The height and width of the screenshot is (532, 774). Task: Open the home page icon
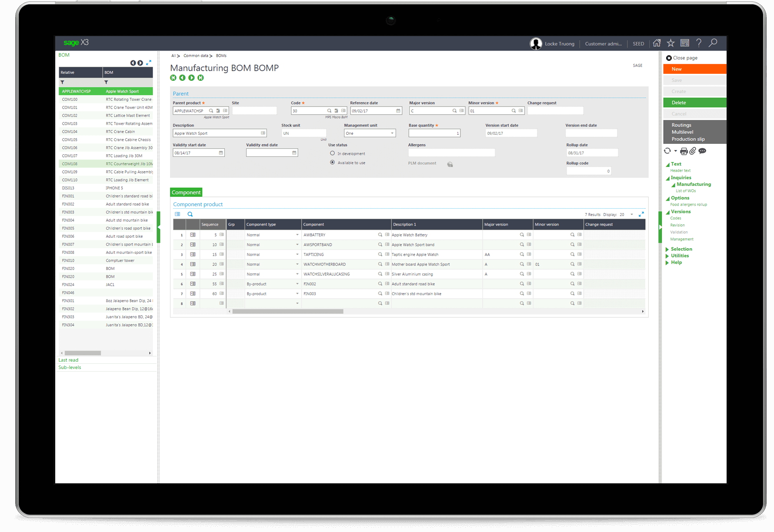point(657,43)
